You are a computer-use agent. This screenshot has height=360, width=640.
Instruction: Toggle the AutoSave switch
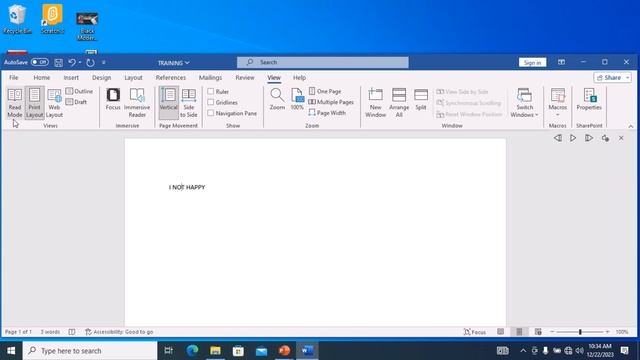point(40,62)
